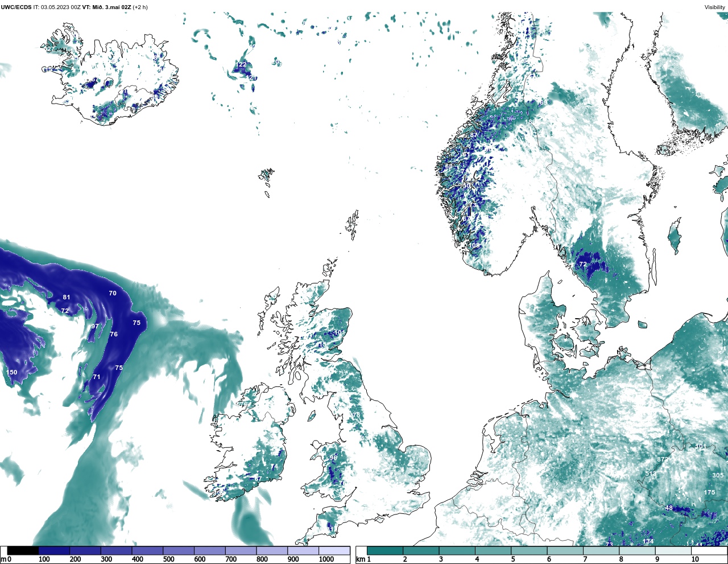The image size is (728, 564).
Task: Click the "km" unit label of the legend
Action: [360, 559]
